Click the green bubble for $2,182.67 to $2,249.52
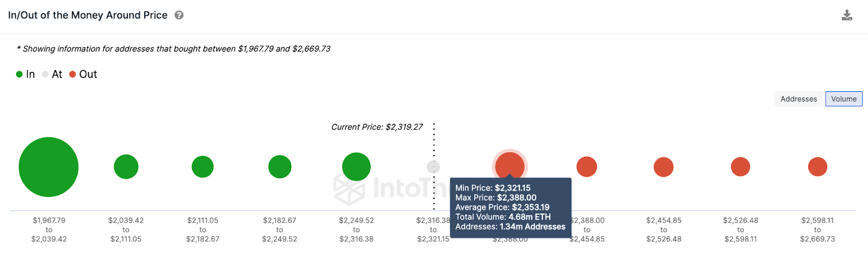 pos(280,167)
